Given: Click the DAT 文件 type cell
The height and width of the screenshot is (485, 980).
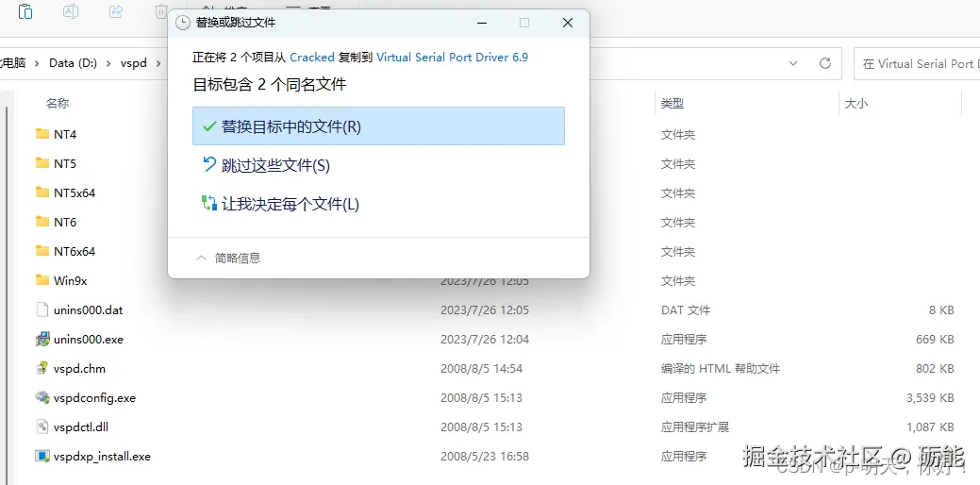Looking at the screenshot, I should click(686, 310).
